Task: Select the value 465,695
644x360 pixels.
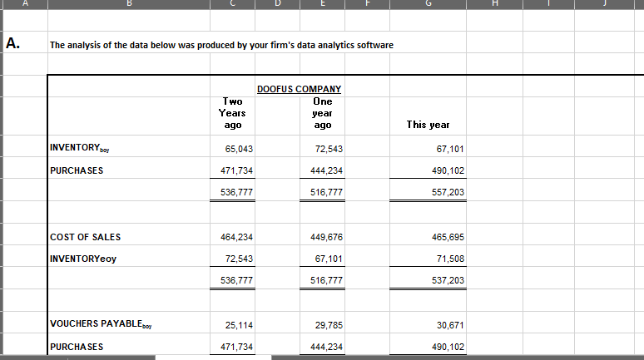Action: pos(448,237)
